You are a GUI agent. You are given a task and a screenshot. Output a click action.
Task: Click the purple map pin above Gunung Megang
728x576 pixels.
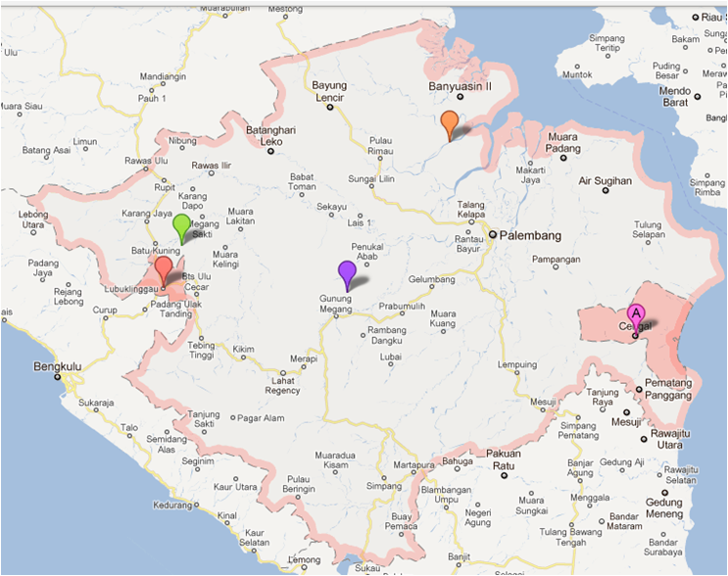pos(347,275)
